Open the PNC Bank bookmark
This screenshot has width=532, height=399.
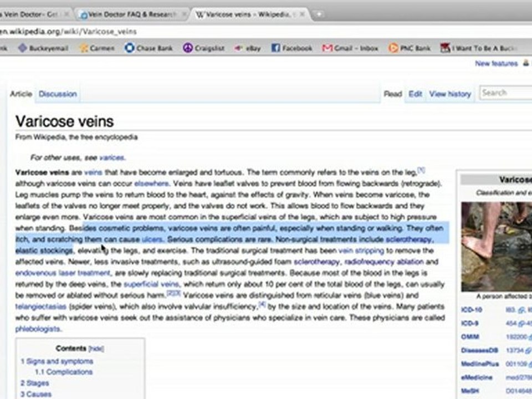coord(410,48)
